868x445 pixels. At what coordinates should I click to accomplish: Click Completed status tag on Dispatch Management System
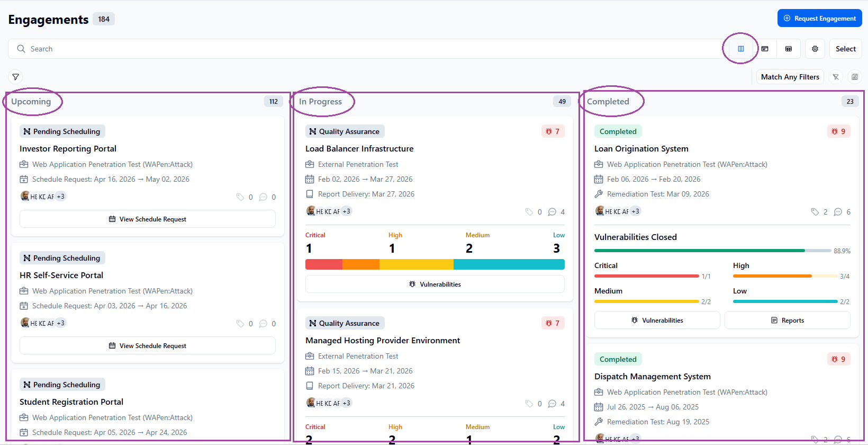[618, 359]
